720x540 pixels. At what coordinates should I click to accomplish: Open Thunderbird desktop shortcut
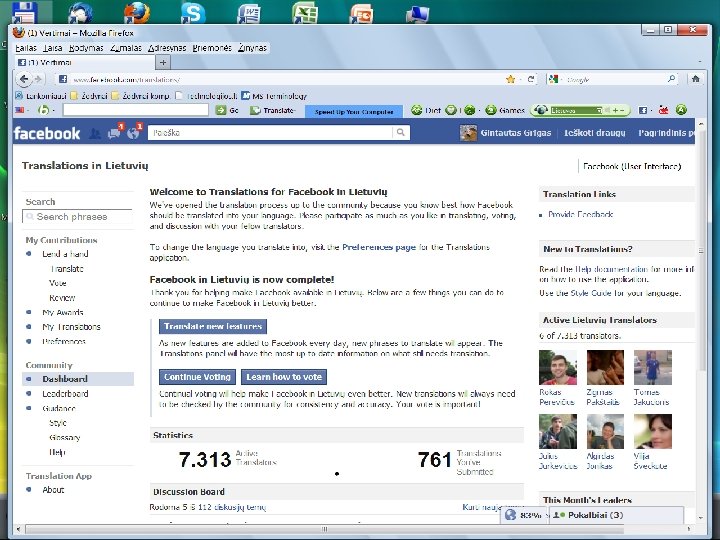click(x=80, y=12)
